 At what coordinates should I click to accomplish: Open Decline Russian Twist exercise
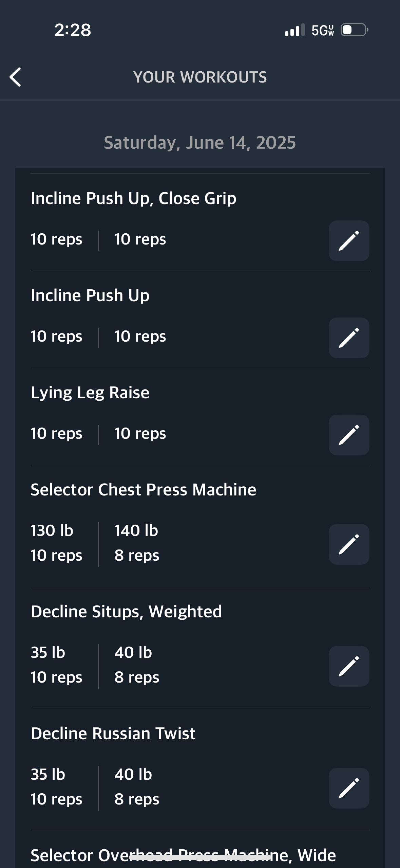point(113,734)
